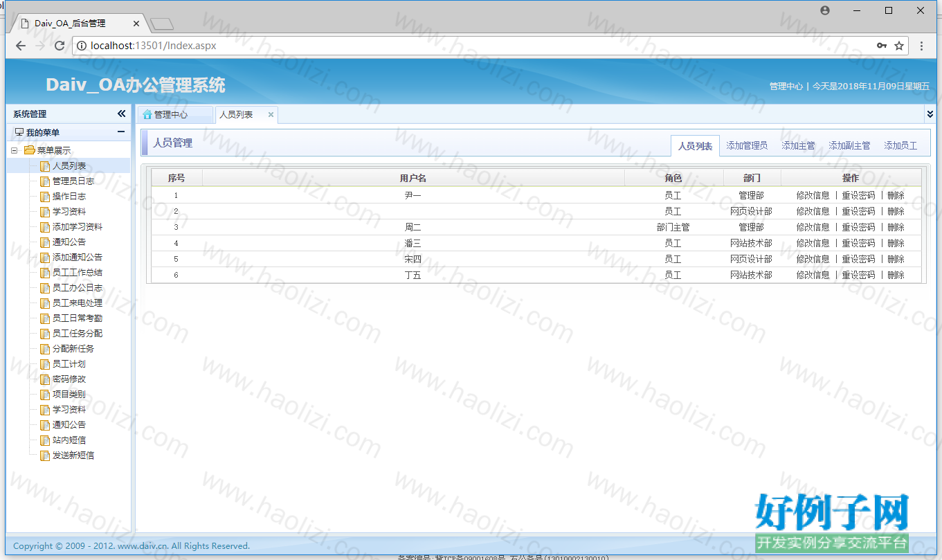Click the 菜单展示 folder icon
Screen dimensions: 942x560
pos(29,150)
